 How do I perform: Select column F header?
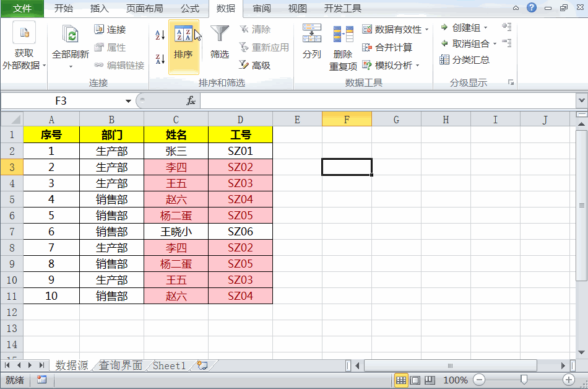[x=347, y=120]
